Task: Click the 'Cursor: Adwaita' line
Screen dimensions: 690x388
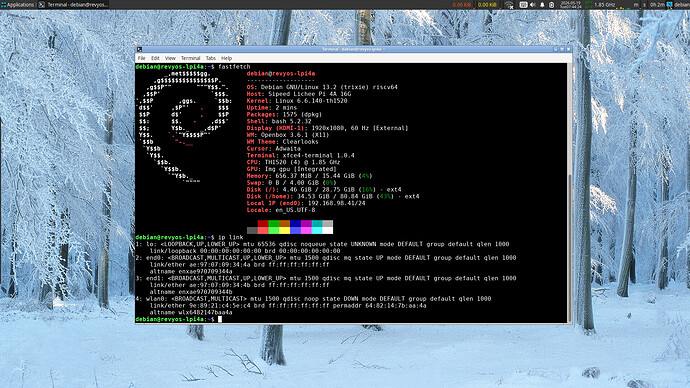Action: pyautogui.click(x=274, y=149)
